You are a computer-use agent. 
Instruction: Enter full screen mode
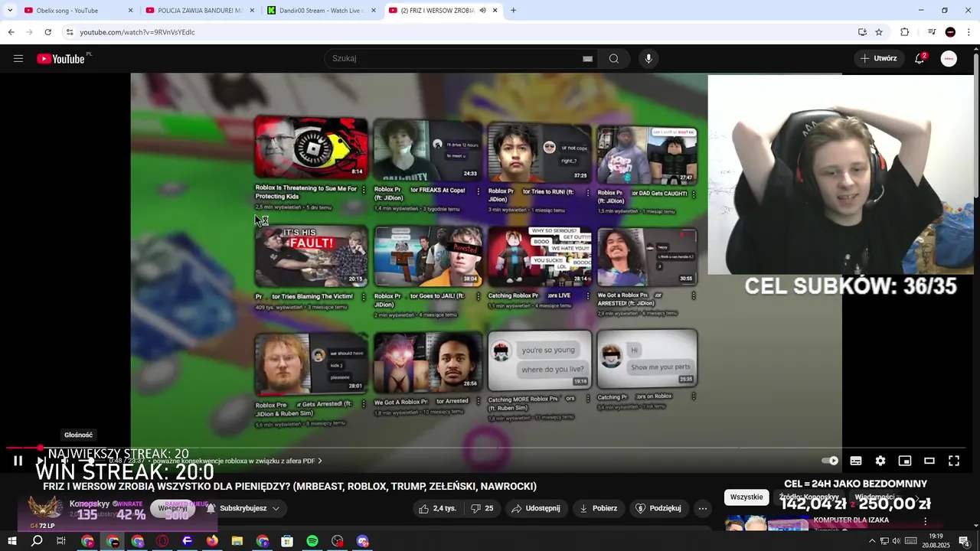pos(954,461)
